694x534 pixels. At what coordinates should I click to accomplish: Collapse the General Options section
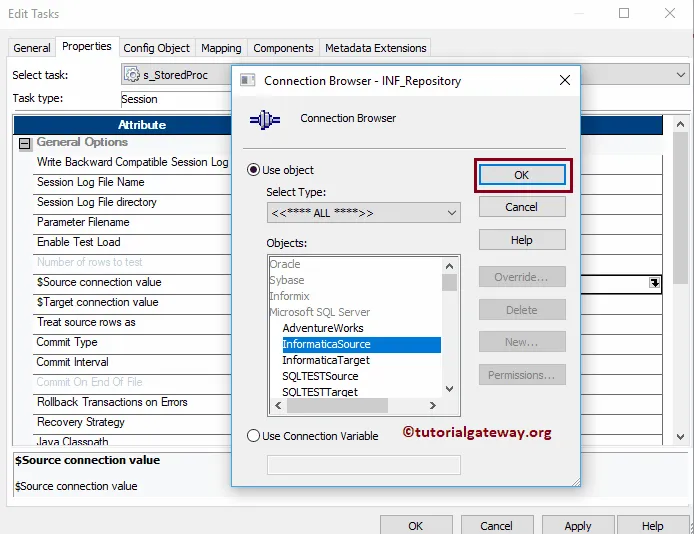pos(25,143)
